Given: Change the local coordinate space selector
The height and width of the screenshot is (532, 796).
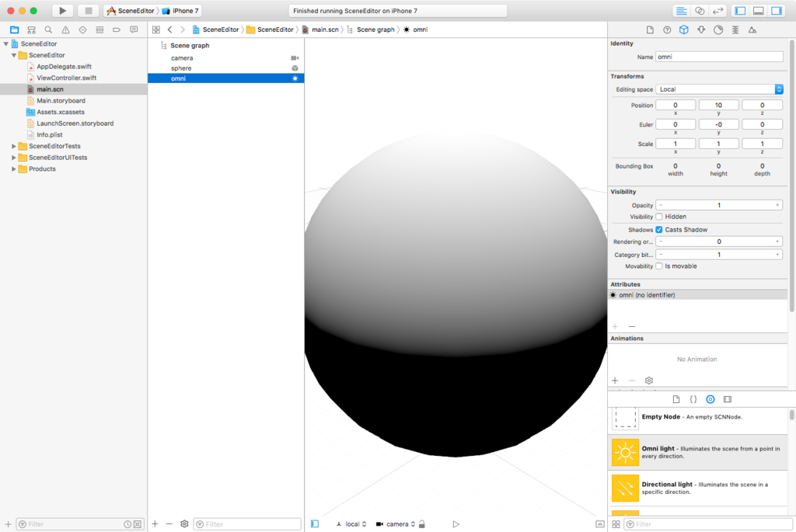Looking at the screenshot, I should point(351,524).
